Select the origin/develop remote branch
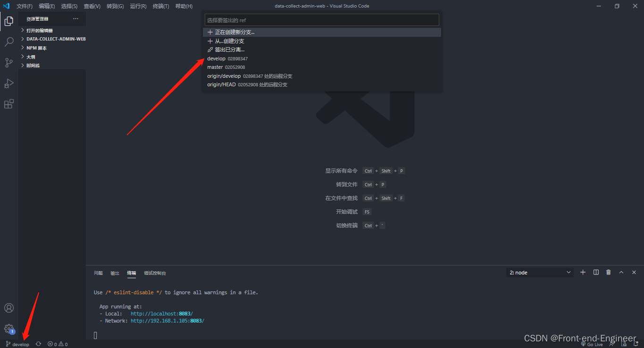The width and height of the screenshot is (644, 348). [322, 76]
